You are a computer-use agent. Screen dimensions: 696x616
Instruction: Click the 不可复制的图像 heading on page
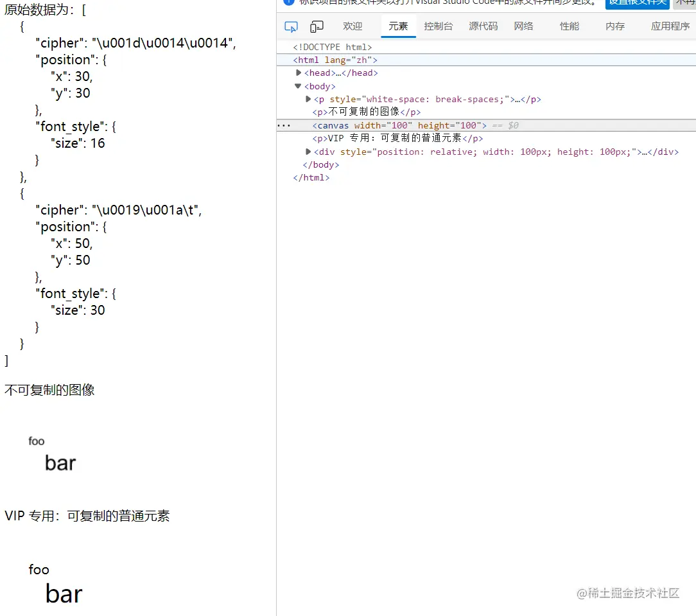[x=49, y=390]
